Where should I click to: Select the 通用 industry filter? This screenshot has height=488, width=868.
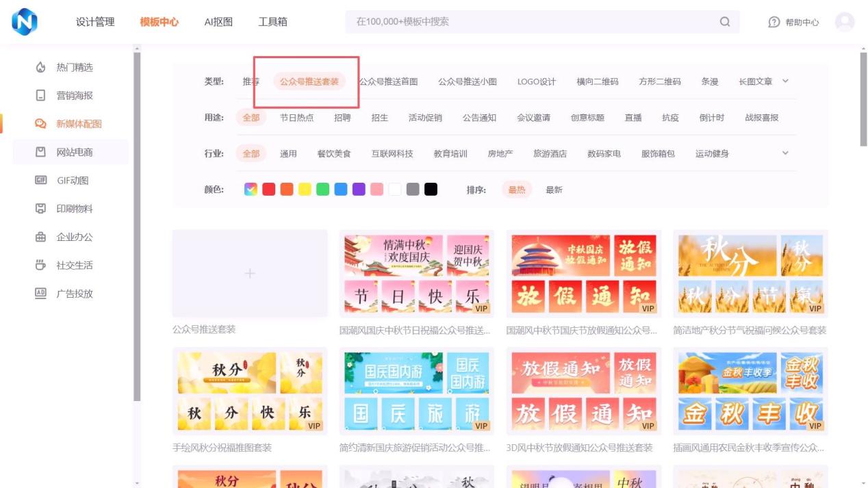288,154
